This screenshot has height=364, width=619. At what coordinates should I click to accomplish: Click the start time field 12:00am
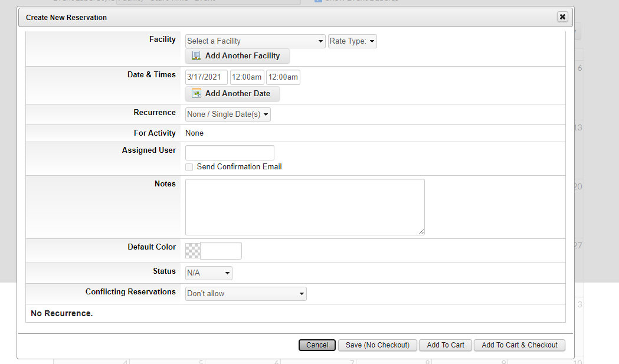(x=247, y=77)
